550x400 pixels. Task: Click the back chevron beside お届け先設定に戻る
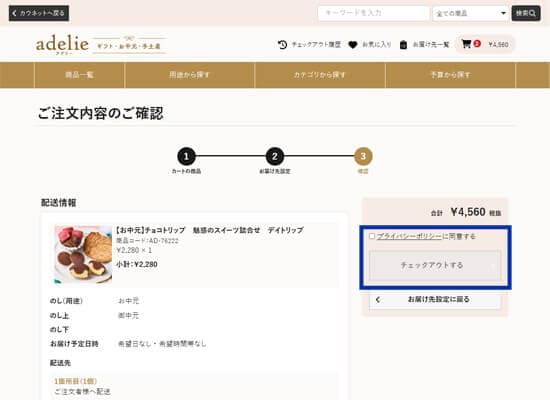click(378, 300)
